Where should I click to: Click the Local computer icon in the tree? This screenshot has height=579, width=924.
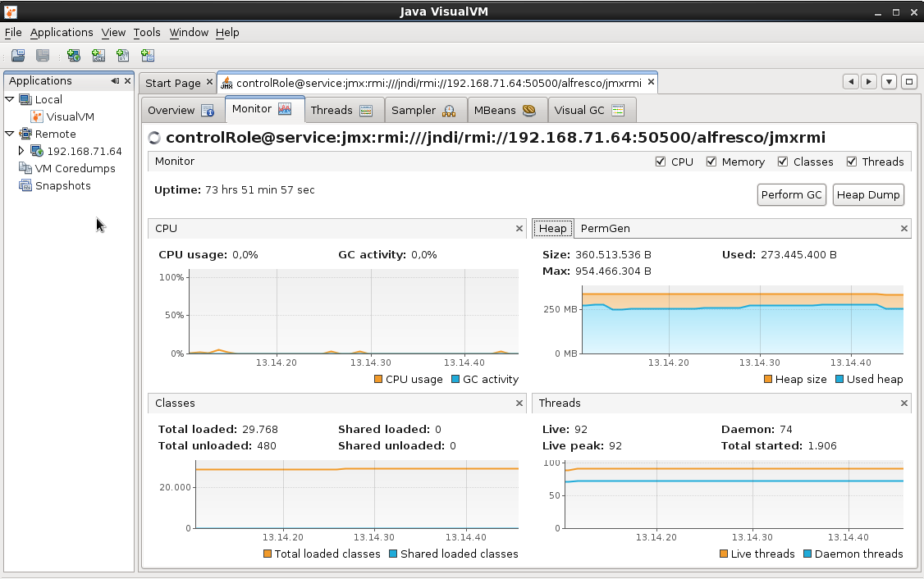(25, 99)
